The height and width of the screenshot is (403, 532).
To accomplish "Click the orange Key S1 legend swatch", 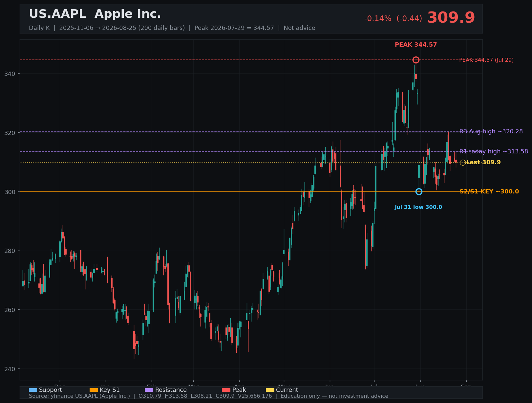I will 94,390.
